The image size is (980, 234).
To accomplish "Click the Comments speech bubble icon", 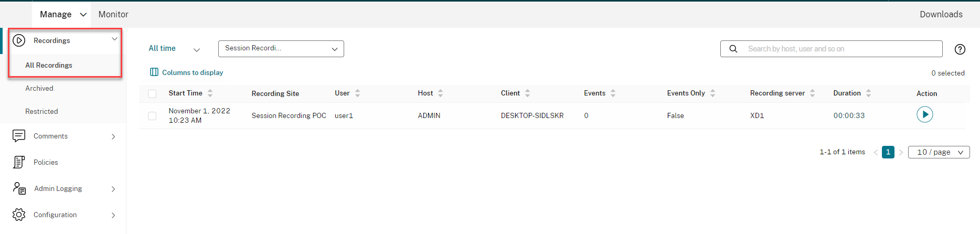I will point(19,136).
